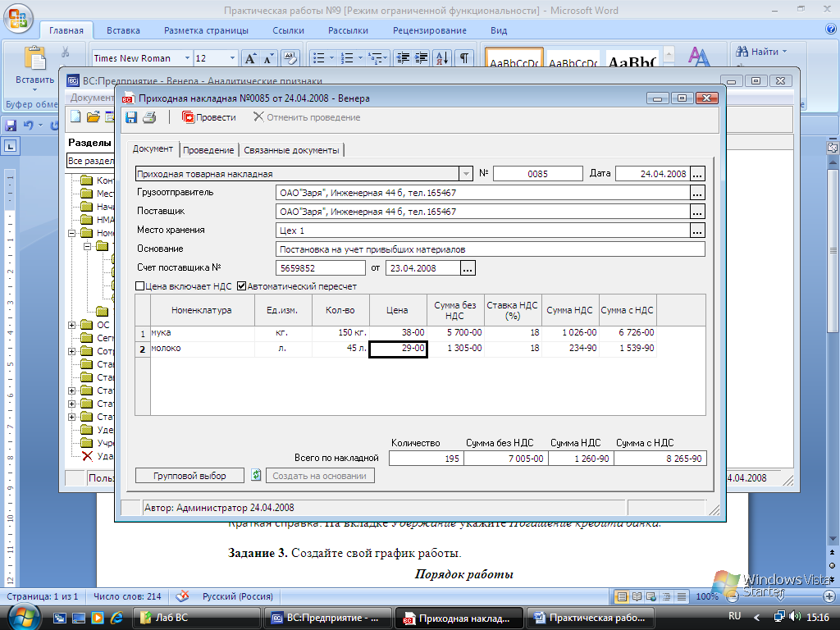Toggle the Цена включает НДС checkbox
Screen dimensions: 840x630
pyautogui.click(x=139, y=286)
